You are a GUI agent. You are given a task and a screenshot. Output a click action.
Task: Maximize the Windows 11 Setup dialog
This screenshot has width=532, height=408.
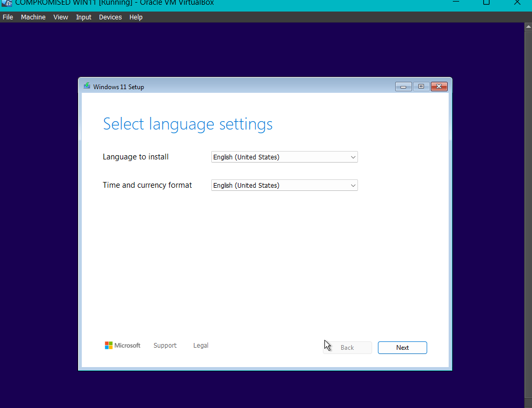(x=421, y=87)
